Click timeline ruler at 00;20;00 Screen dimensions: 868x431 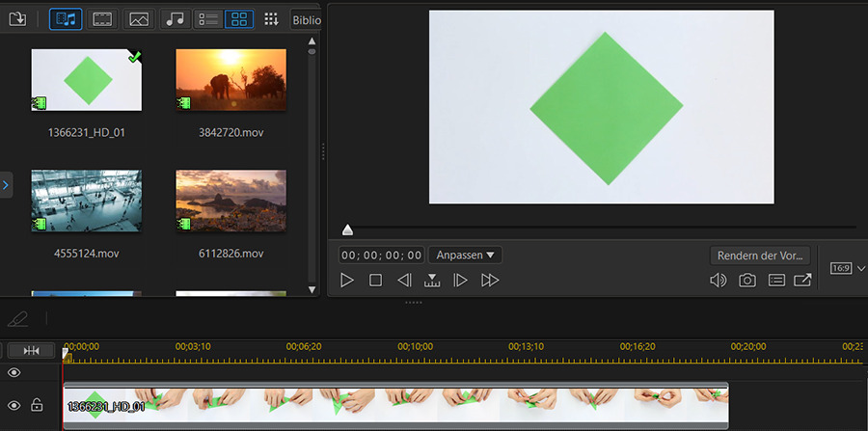coord(748,347)
